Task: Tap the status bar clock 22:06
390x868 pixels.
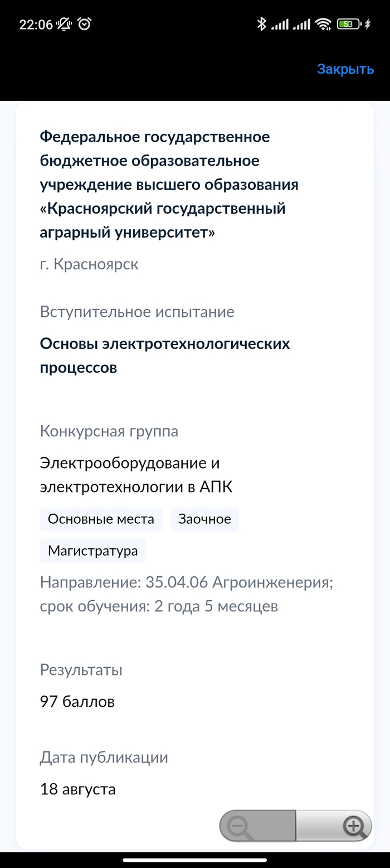Action: pyautogui.click(x=36, y=25)
